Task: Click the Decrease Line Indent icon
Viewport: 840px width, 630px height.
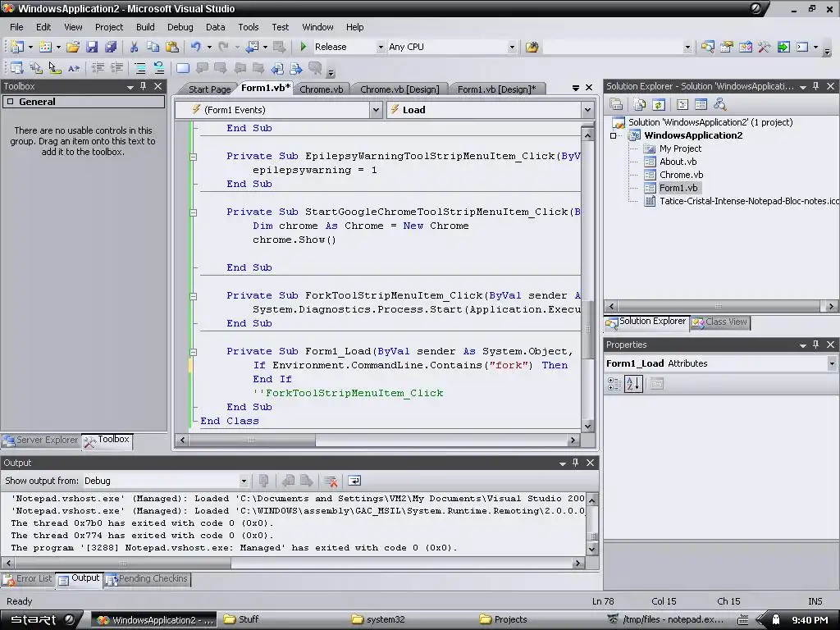Action: tap(98, 68)
